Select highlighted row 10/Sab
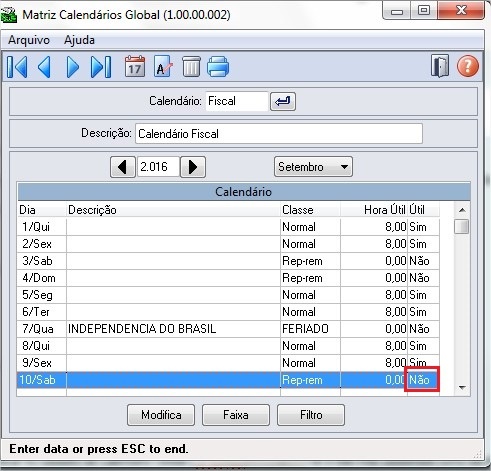Viewport: 491px width, 471px height. (x=228, y=380)
